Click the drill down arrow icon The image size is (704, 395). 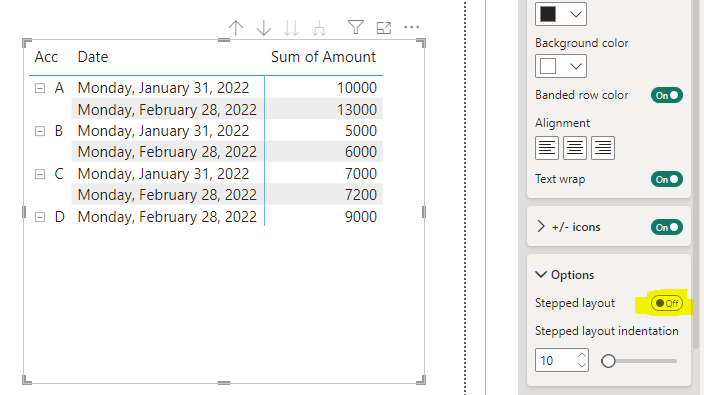(264, 28)
